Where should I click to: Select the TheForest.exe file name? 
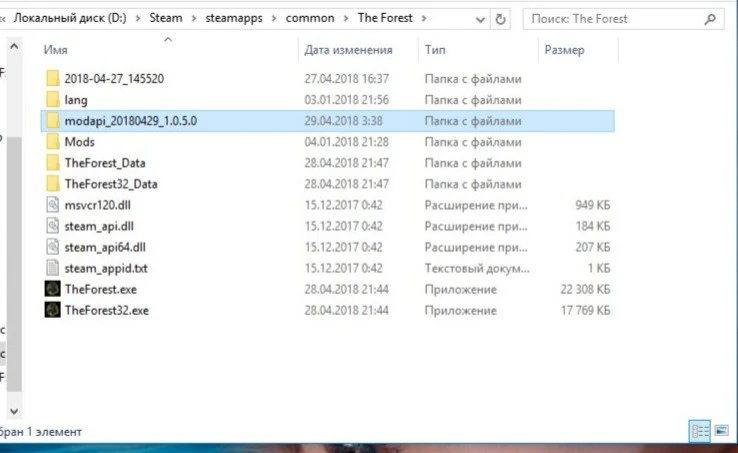(101, 289)
